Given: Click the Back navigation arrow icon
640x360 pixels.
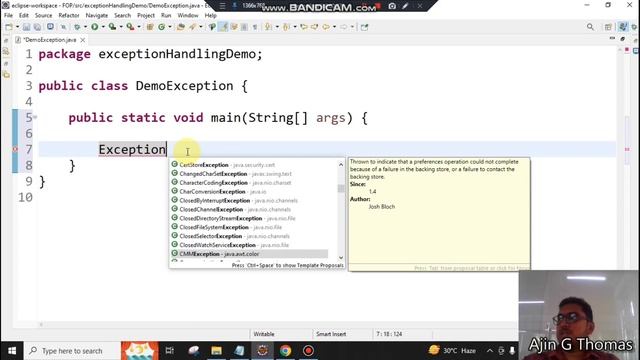Looking at the screenshot, I should click(326, 27).
